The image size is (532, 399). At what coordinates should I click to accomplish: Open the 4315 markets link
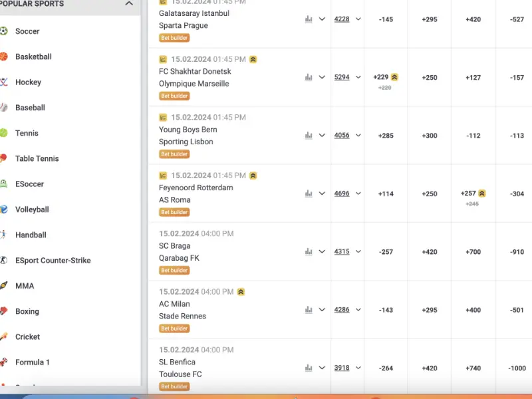[342, 251]
